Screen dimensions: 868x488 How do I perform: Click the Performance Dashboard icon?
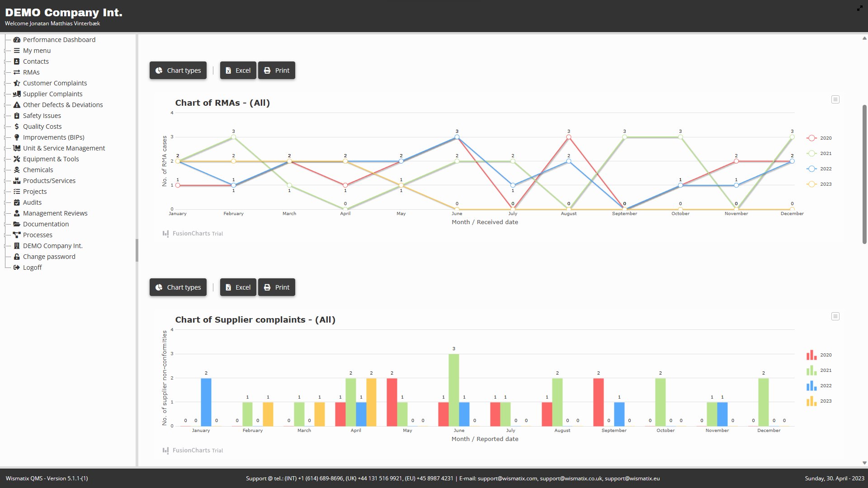pyautogui.click(x=17, y=39)
